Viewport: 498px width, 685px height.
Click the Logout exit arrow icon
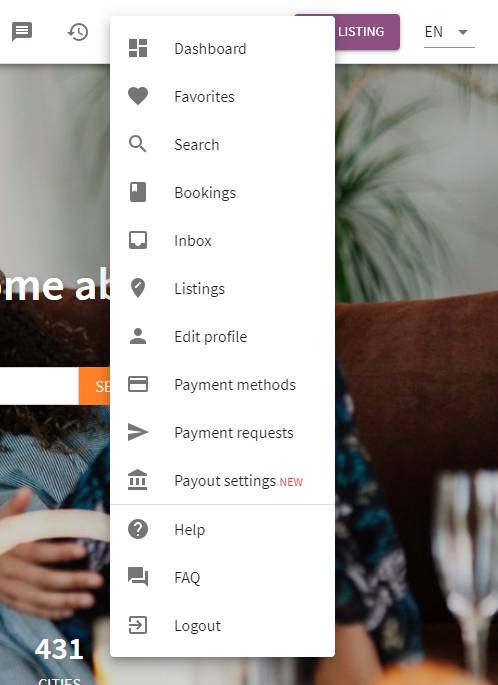coord(138,625)
